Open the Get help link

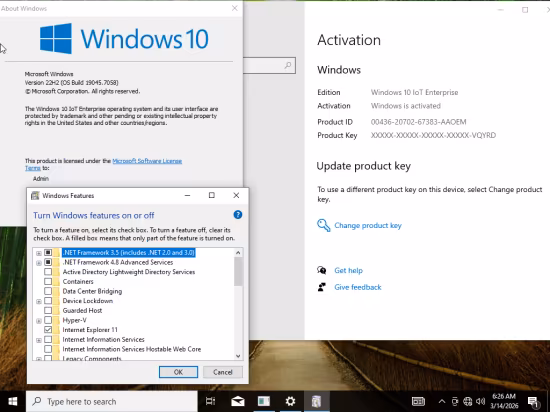coord(348,270)
